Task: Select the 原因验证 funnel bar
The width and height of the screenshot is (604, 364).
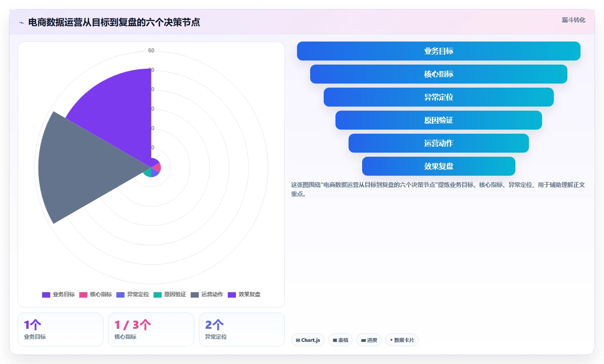Action: point(439,120)
